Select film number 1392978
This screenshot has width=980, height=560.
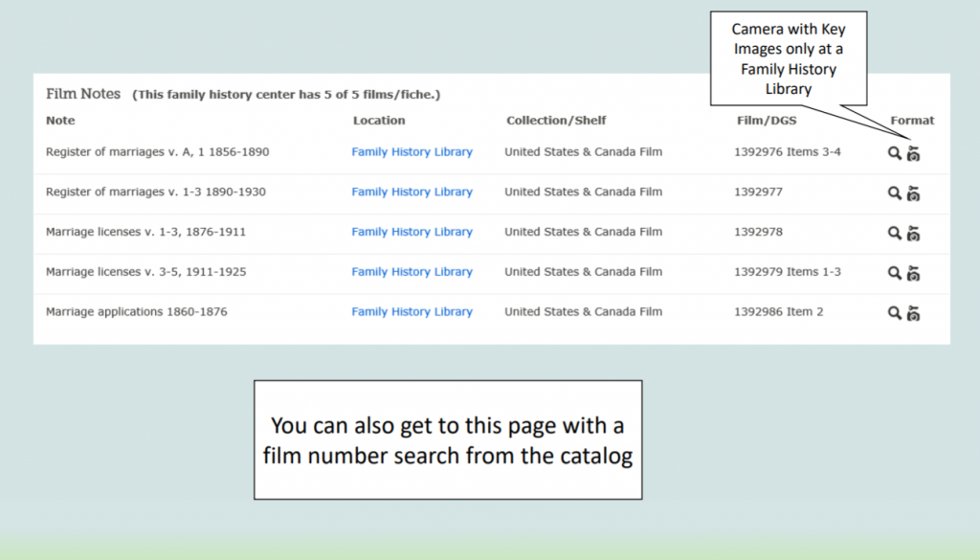coord(758,232)
